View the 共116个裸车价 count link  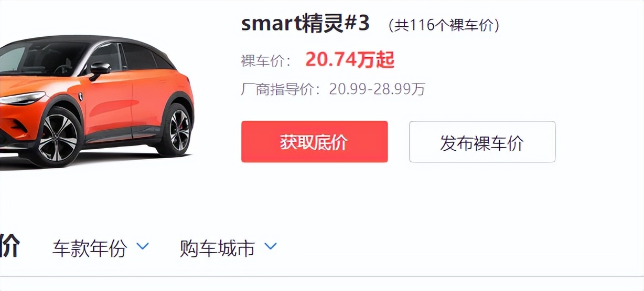tap(444, 25)
